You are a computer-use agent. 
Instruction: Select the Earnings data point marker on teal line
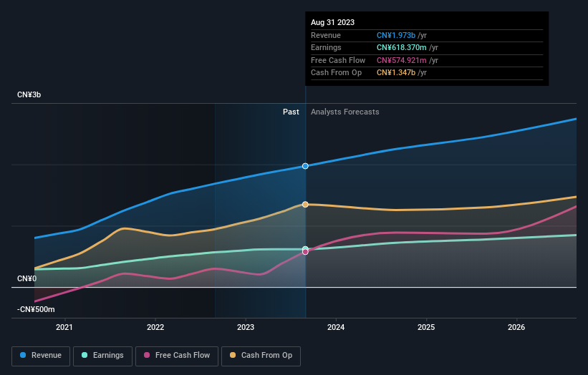tap(305, 249)
